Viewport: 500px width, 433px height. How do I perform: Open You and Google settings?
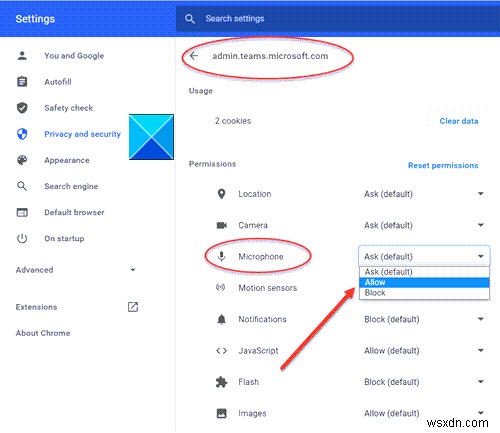click(74, 56)
